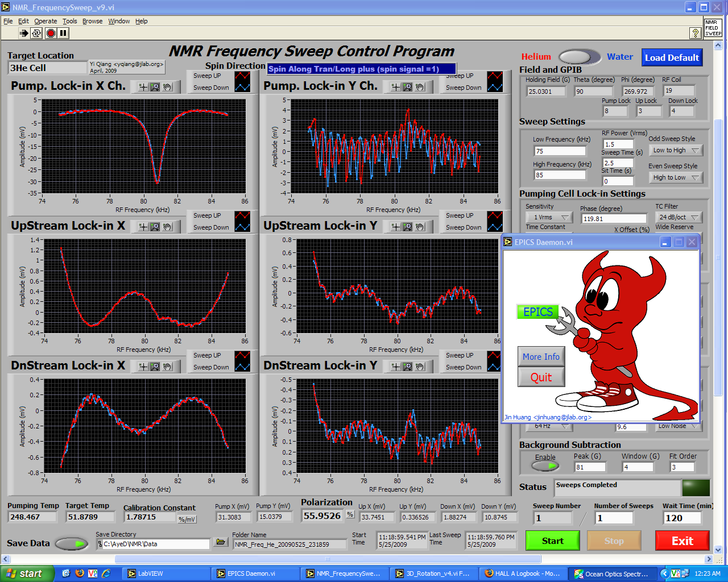Switch to HALL A Logbook taskbar item

523,573
